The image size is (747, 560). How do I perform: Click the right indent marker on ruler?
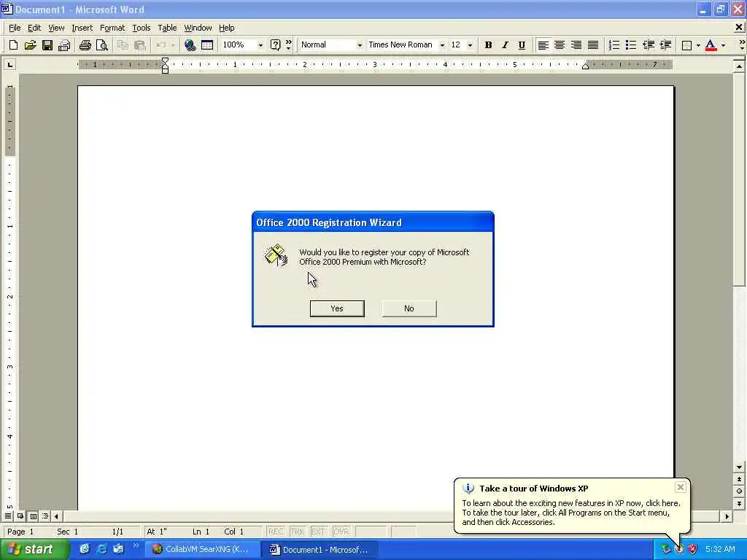pyautogui.click(x=586, y=66)
